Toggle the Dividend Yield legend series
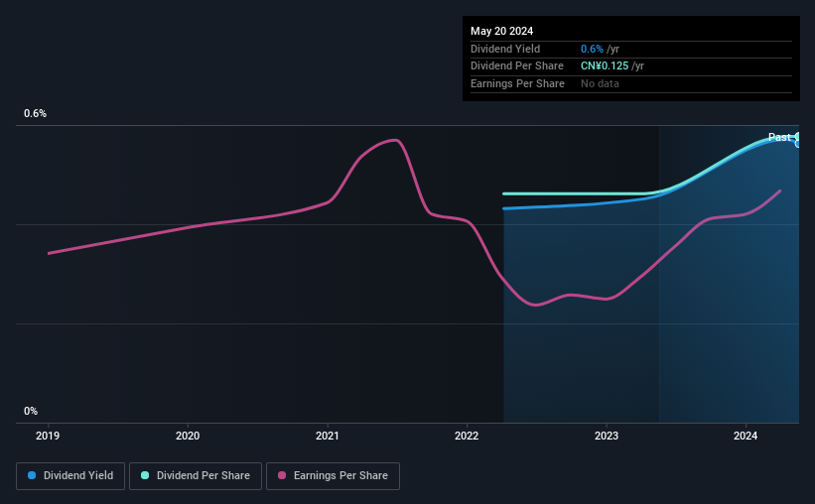This screenshot has height=504, width=815. (x=69, y=476)
